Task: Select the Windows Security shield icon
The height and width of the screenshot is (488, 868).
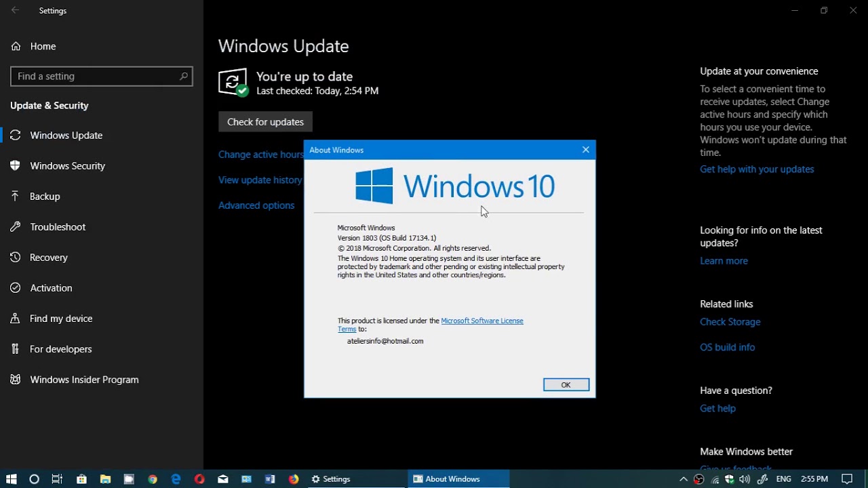Action: (x=16, y=165)
